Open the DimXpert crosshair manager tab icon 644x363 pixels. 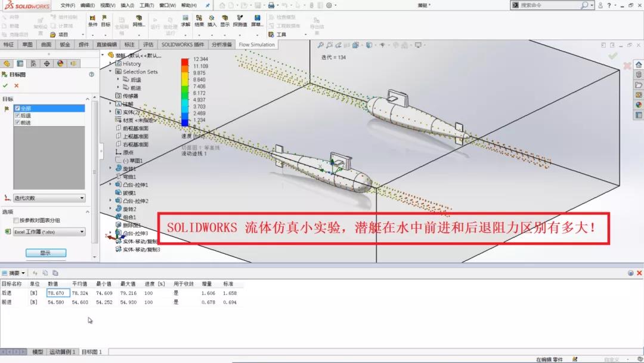(47, 64)
